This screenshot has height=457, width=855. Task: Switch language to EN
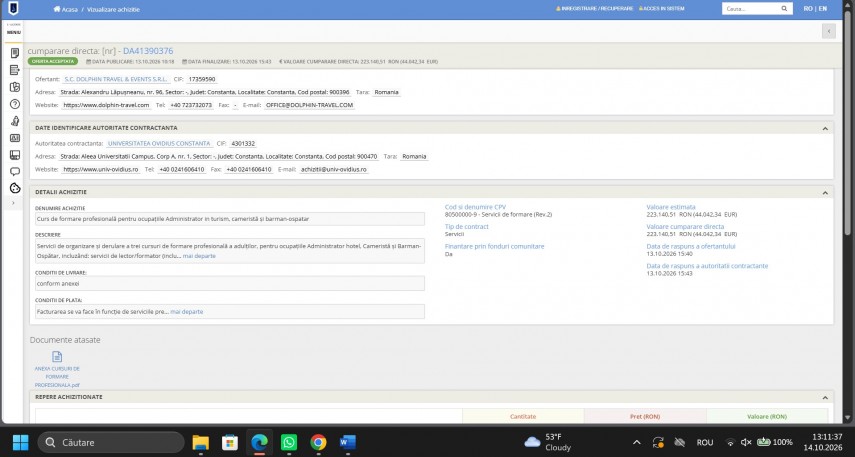pyautogui.click(x=823, y=9)
